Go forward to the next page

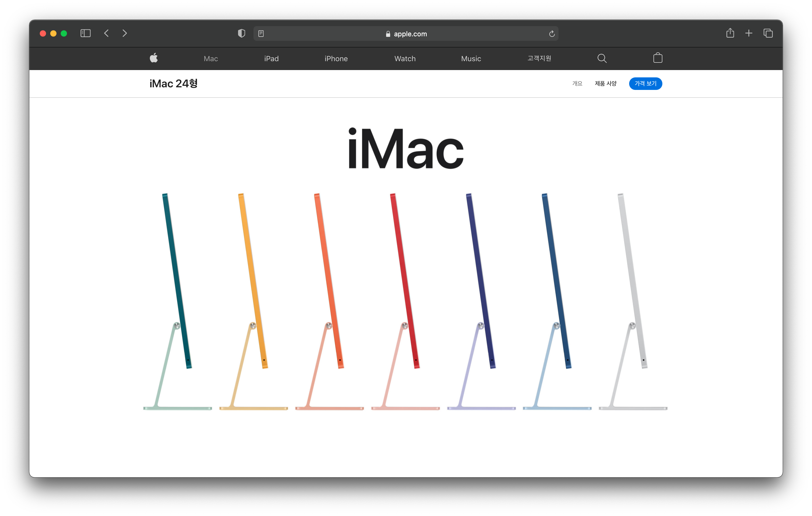click(x=125, y=33)
